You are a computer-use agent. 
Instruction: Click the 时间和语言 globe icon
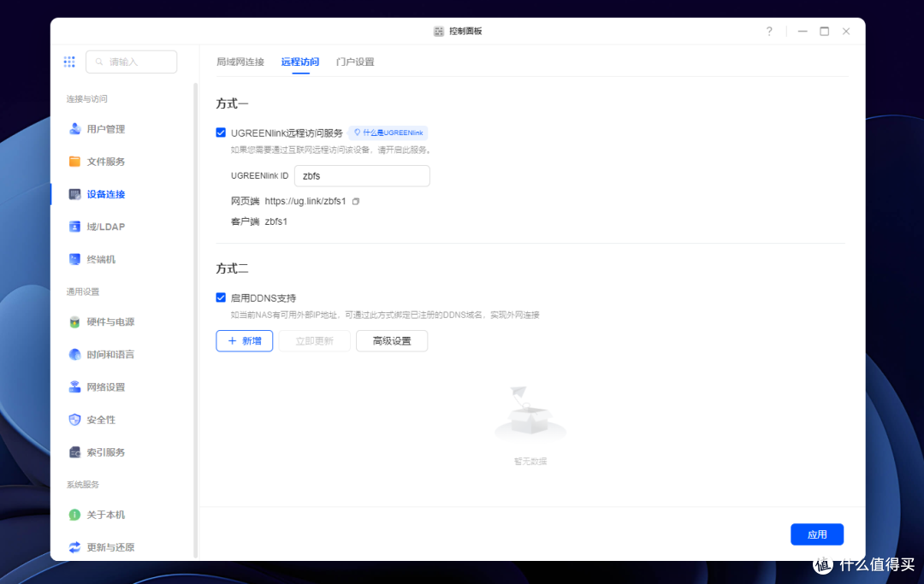click(74, 354)
